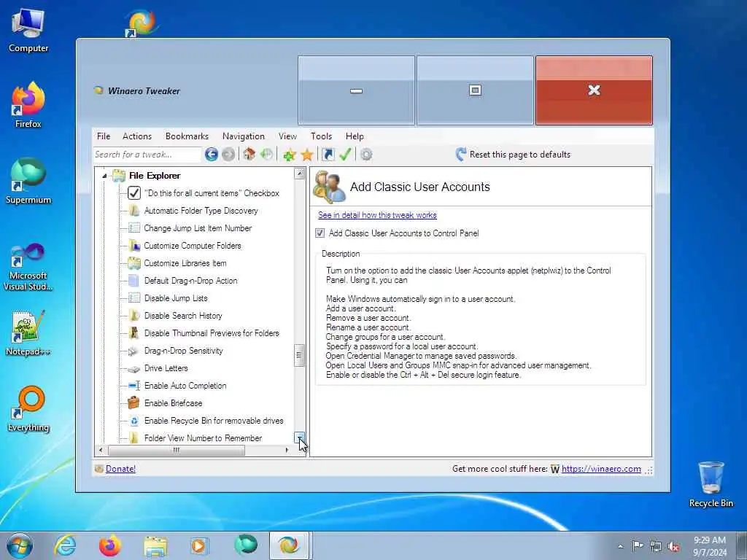The image size is (747, 560).
Task: Go to the Home page icon
Action: 249,155
